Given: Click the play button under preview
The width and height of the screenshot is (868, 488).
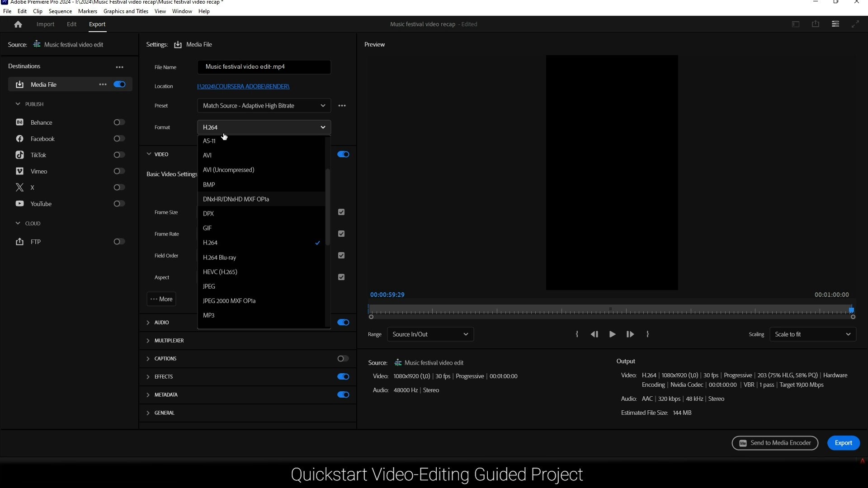Looking at the screenshot, I should 612,334.
